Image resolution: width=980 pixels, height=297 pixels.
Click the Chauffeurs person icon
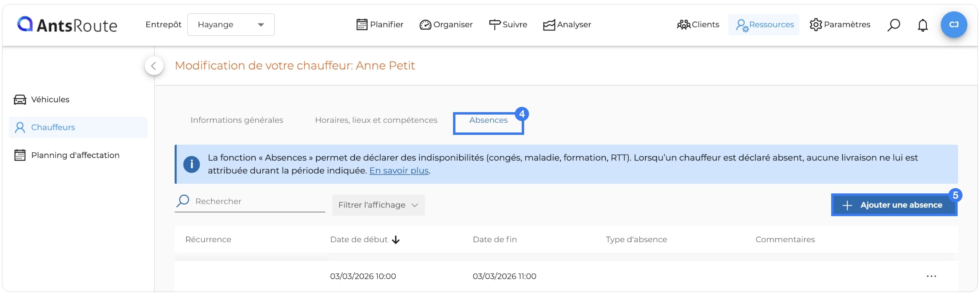[20, 128]
